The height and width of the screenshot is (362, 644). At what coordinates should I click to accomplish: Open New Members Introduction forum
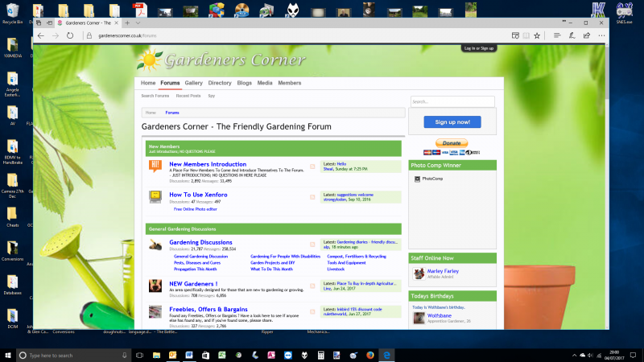[208, 164]
